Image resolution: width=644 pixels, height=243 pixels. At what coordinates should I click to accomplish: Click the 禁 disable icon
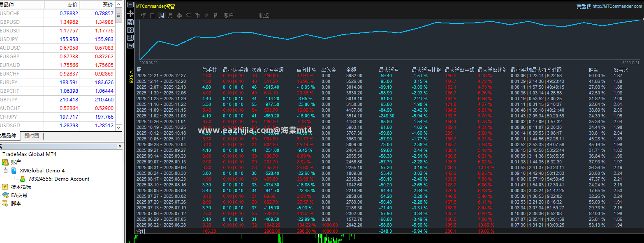pos(130,38)
